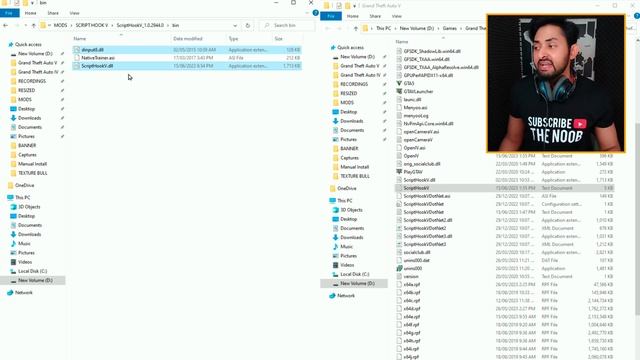Viewport: 640px width, 360px height.
Task: Click SCRIPTHOOK V in address breadcrumb
Action: (92, 25)
